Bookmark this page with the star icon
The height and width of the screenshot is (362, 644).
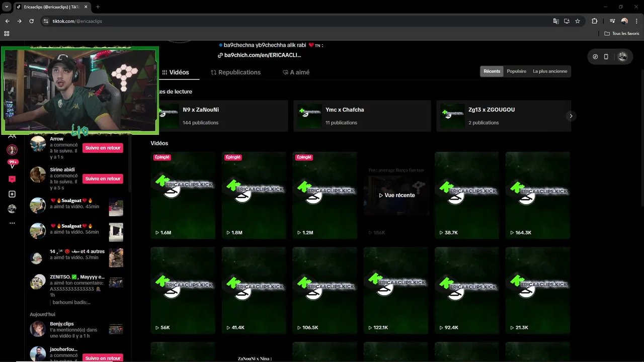tap(578, 21)
